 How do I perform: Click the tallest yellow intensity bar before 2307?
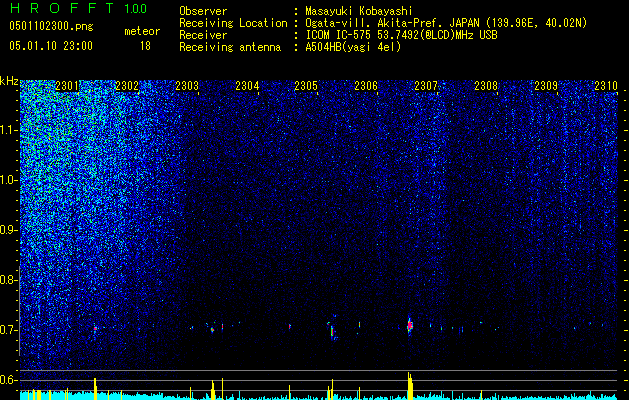click(x=409, y=386)
